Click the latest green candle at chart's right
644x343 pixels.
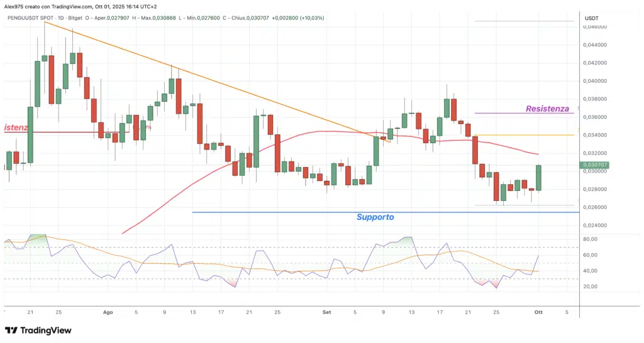(x=539, y=178)
